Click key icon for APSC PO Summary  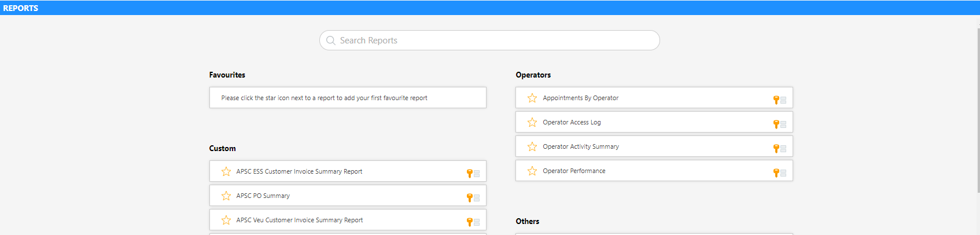click(470, 198)
